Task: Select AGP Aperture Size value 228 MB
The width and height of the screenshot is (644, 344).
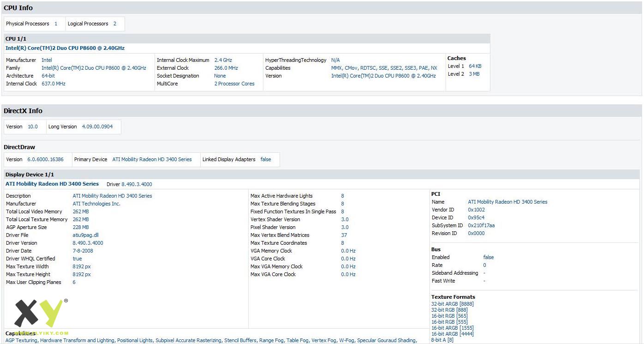Action: (81, 227)
